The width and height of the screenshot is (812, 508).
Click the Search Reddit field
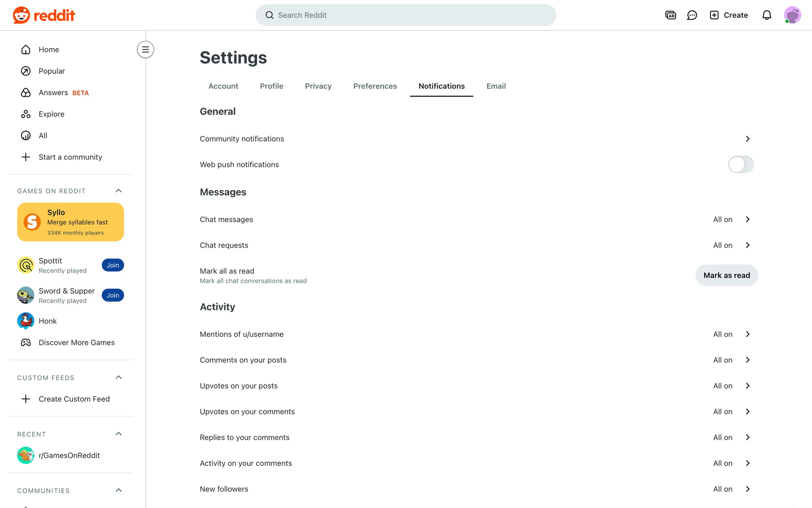(406, 15)
